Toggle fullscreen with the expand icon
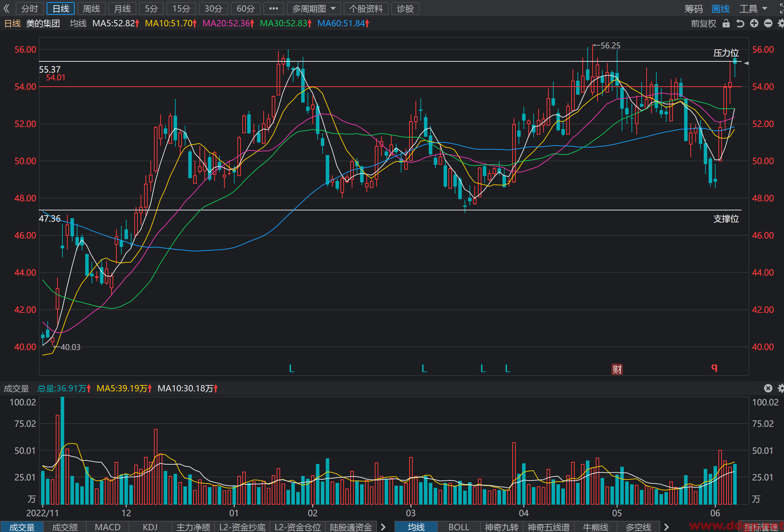 (x=782, y=8)
